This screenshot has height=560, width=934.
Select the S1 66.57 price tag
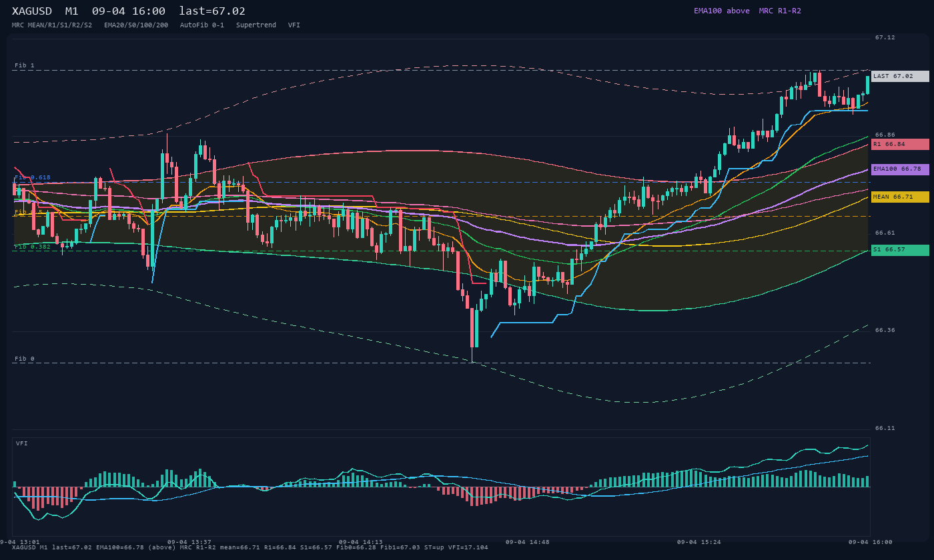(900, 250)
